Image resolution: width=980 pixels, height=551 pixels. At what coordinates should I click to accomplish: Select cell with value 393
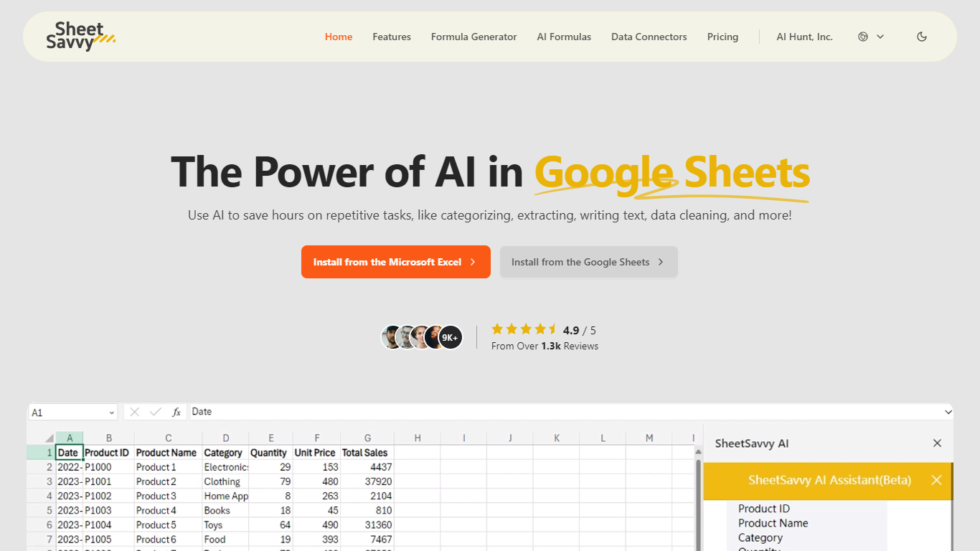316,539
